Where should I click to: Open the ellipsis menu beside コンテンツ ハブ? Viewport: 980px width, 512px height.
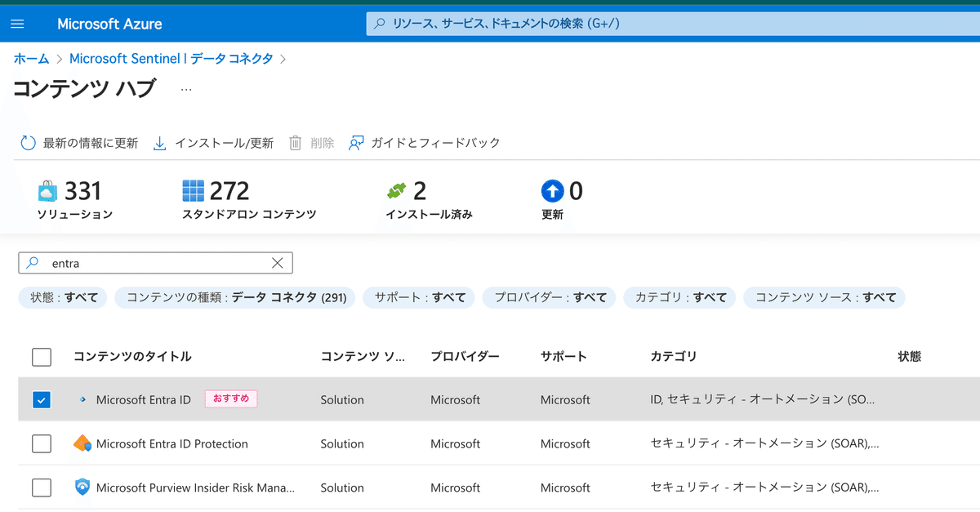pyautogui.click(x=186, y=88)
